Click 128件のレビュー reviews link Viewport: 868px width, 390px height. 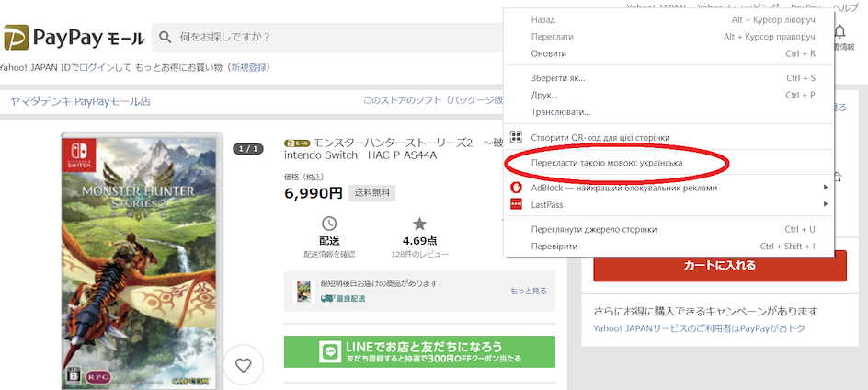(x=419, y=254)
